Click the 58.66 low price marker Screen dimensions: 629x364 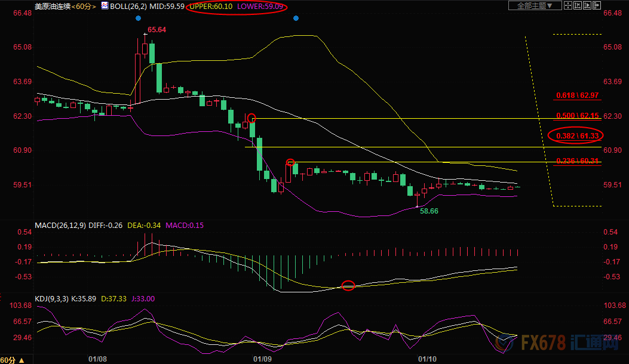point(429,211)
